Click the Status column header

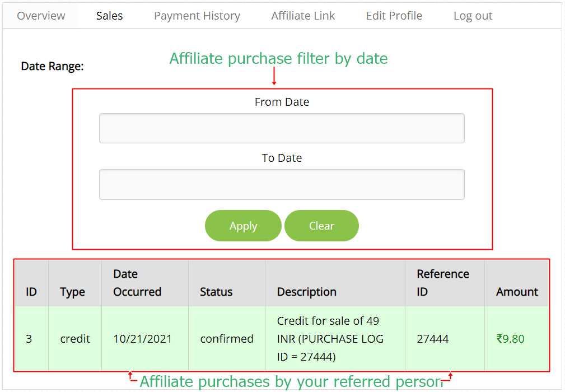[216, 292]
